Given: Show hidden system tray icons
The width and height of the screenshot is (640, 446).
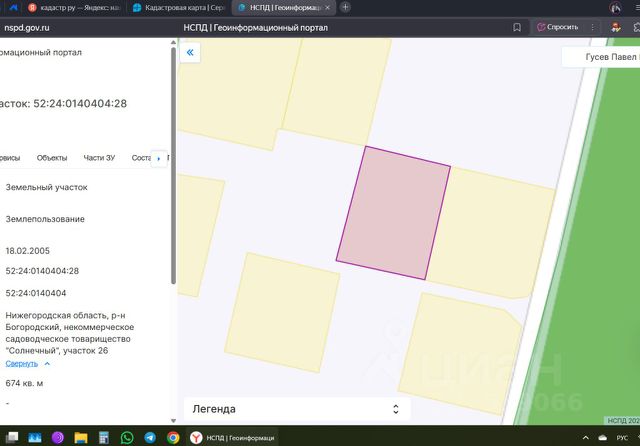Looking at the screenshot, I should tap(586, 437).
